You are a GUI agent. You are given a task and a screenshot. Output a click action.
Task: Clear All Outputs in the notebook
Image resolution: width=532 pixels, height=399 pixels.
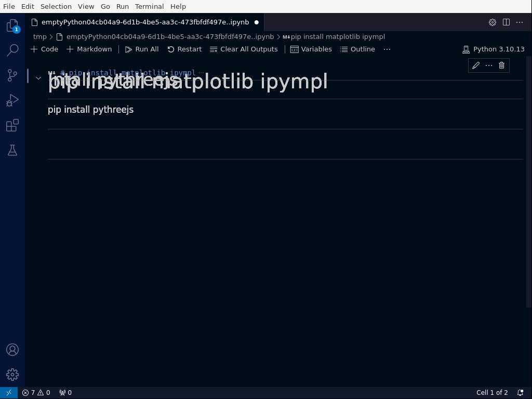[244, 49]
